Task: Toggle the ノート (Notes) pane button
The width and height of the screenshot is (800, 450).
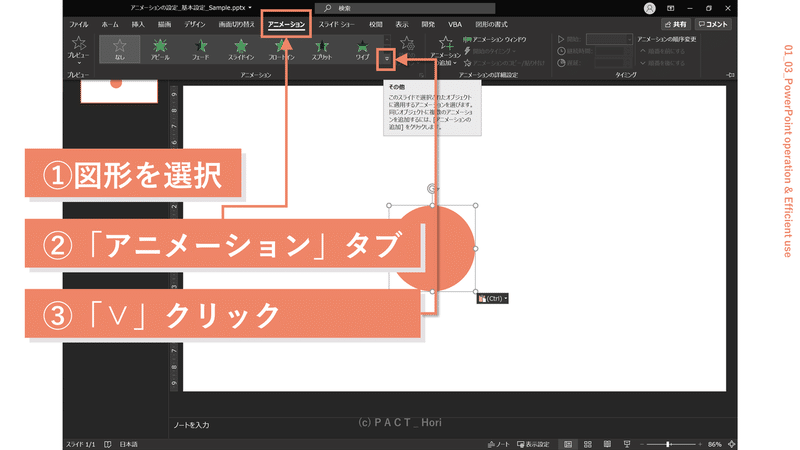Action: click(498, 444)
